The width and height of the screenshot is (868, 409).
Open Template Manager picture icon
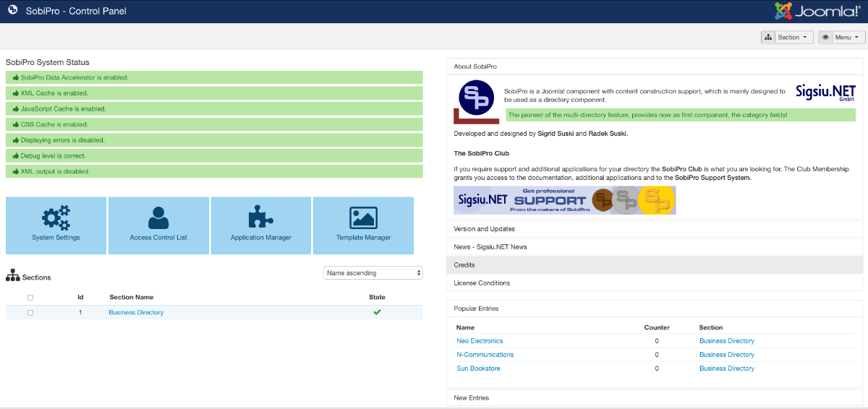point(363,218)
